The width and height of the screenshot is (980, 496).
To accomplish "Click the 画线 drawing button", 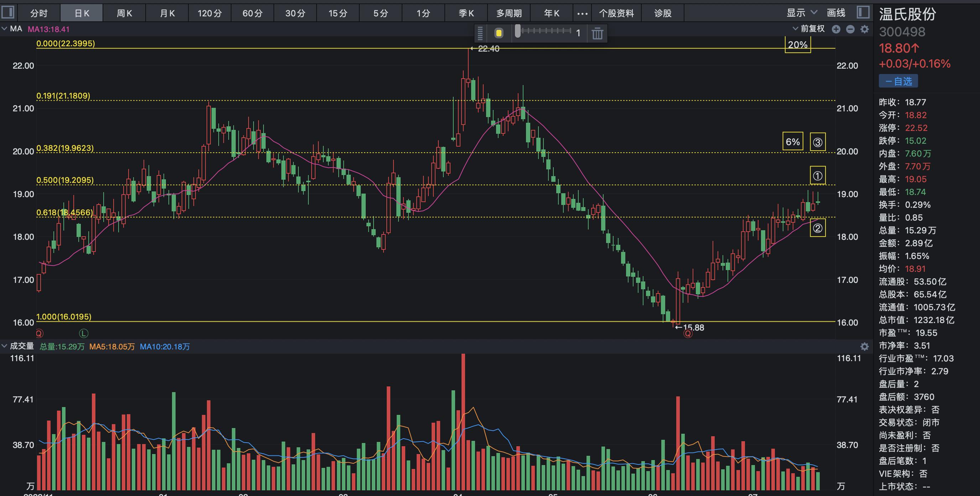I will (836, 13).
